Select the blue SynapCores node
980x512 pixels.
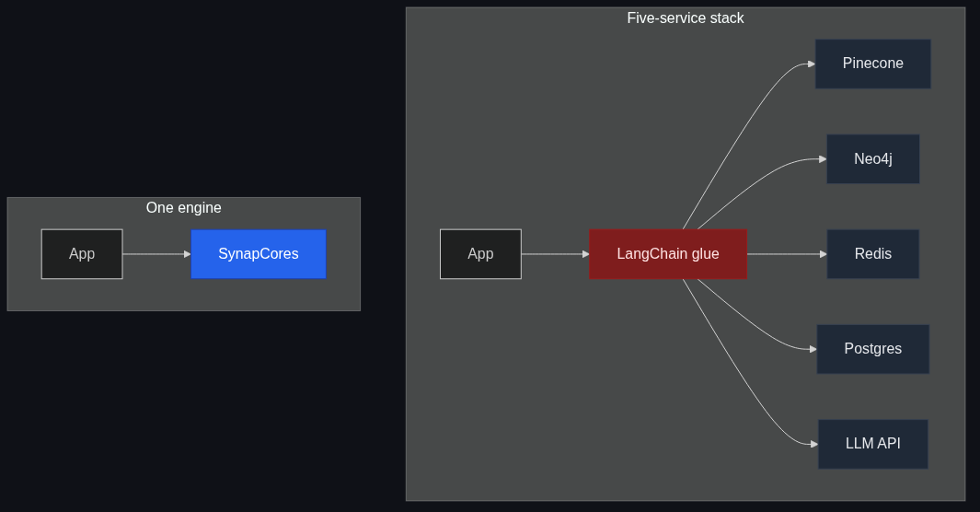259,254
